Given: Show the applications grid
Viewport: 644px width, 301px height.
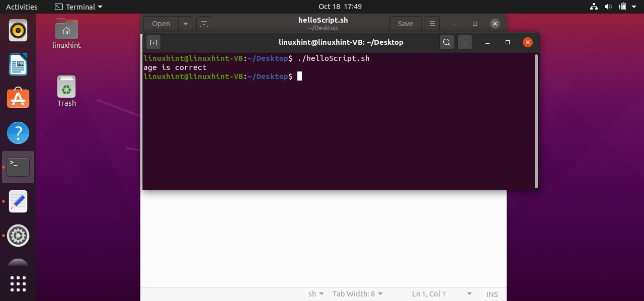Looking at the screenshot, I should [18, 284].
